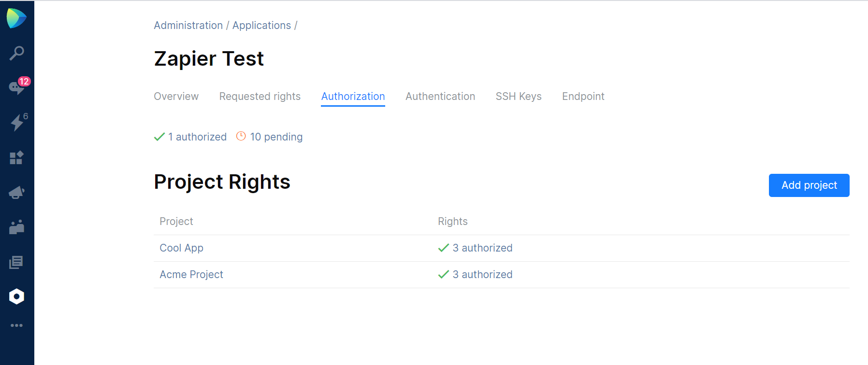Open search from the sidebar magnifier
The height and width of the screenshot is (365, 868).
pos(16,53)
